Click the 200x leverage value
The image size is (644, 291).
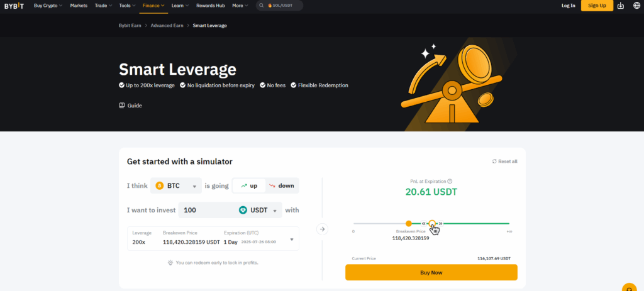pos(138,242)
